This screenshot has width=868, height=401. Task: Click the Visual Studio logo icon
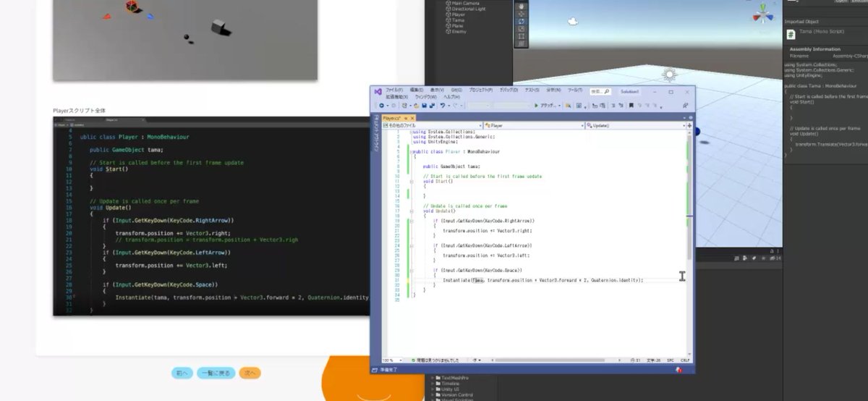click(378, 92)
